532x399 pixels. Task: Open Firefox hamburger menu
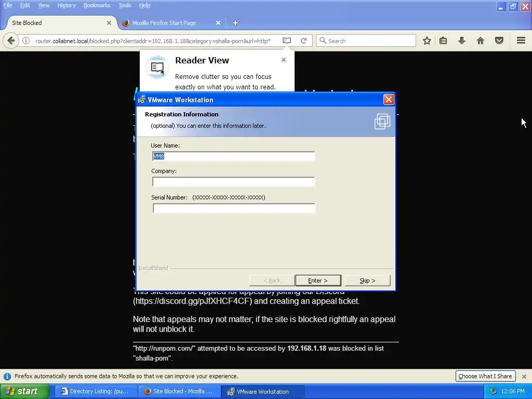coord(521,41)
